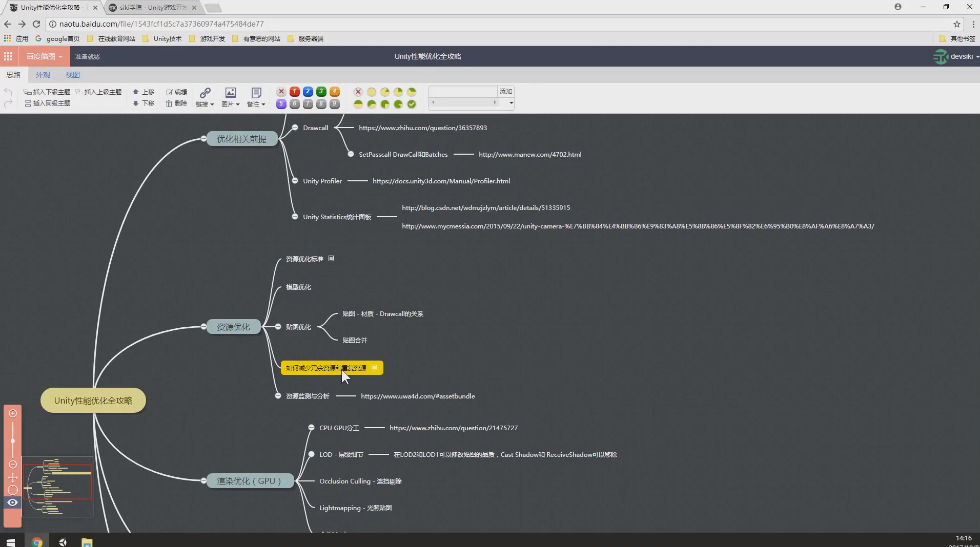Click the zoom out minus button
This screenshot has width=980, height=547.
tap(13, 465)
